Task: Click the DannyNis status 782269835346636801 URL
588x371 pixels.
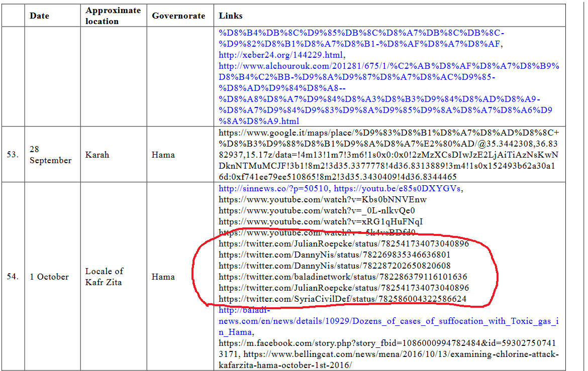Action: [335, 255]
